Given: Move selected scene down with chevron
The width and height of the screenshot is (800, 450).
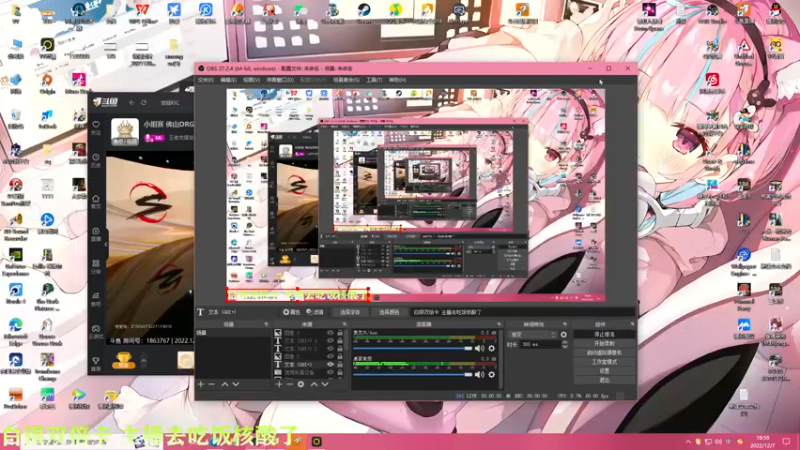Looking at the screenshot, I should point(236,384).
